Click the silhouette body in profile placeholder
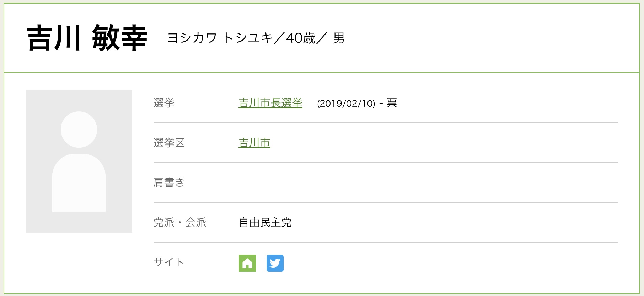This screenshot has width=644, height=296. pos(79,183)
